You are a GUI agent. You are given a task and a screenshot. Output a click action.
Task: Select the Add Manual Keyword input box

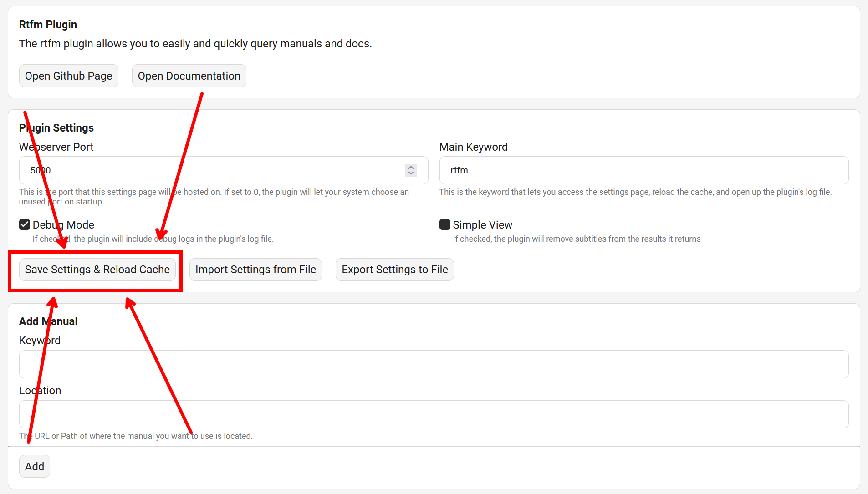(x=434, y=364)
